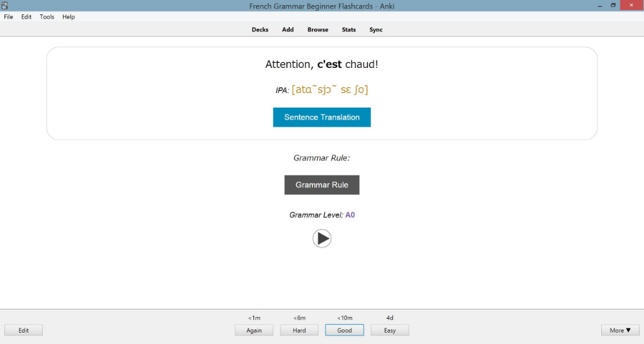Play the card audio
The height and width of the screenshot is (344, 644).
coord(321,238)
